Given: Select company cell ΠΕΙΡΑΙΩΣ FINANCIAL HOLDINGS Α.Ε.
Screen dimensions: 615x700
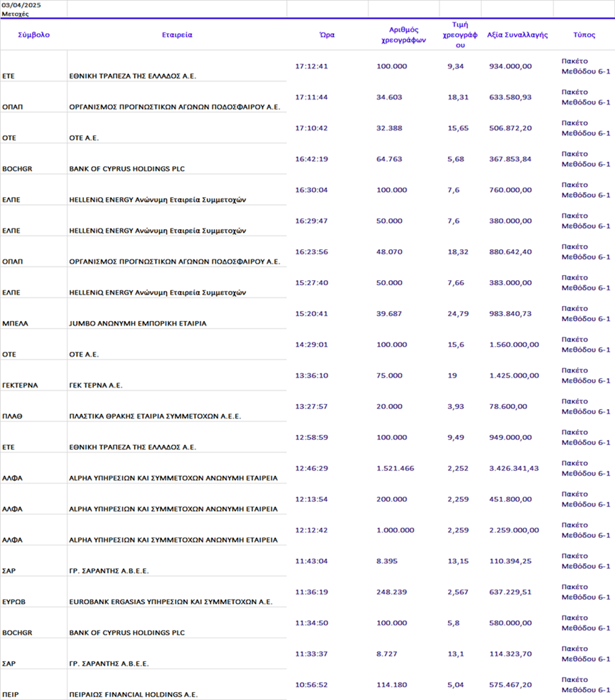Looking at the screenshot, I should 133,695.
